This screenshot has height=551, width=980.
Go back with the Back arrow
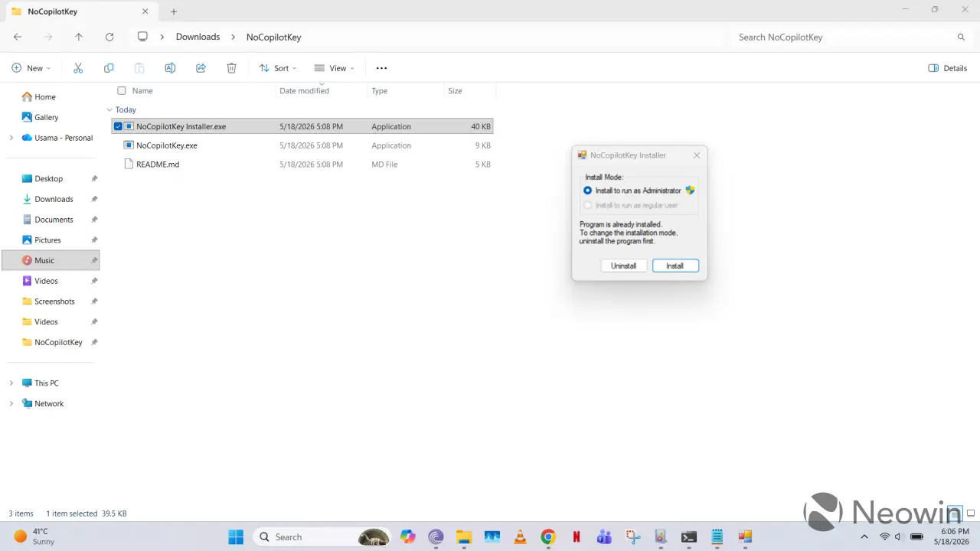pyautogui.click(x=18, y=37)
